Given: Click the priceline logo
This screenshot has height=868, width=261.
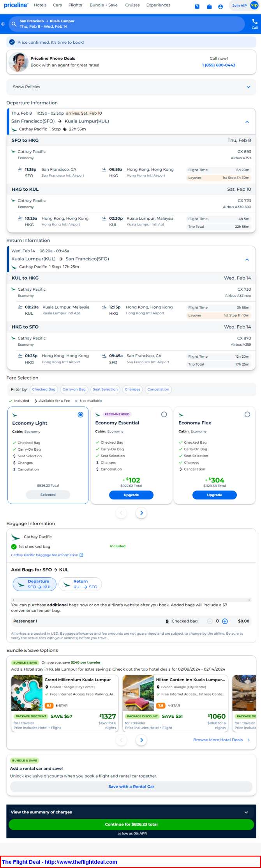Looking at the screenshot, I should [16, 5].
